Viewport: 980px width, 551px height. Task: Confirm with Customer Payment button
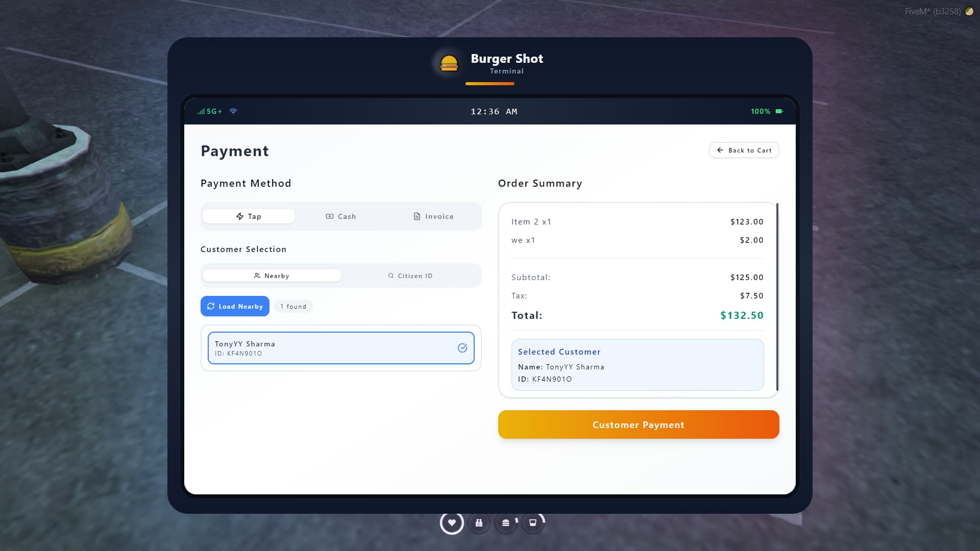point(639,424)
